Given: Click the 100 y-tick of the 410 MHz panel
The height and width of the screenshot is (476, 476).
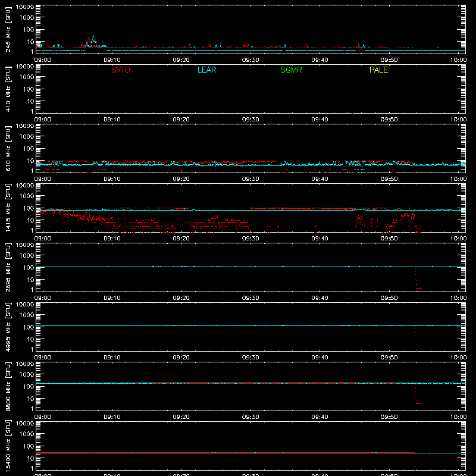Looking at the screenshot, I should (x=29, y=89).
